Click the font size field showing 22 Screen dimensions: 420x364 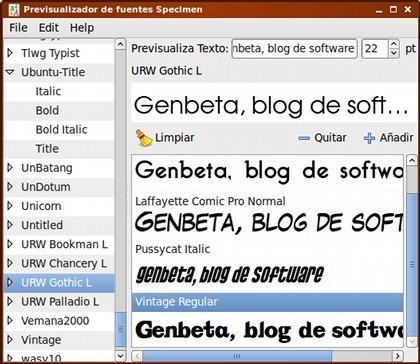(x=375, y=49)
